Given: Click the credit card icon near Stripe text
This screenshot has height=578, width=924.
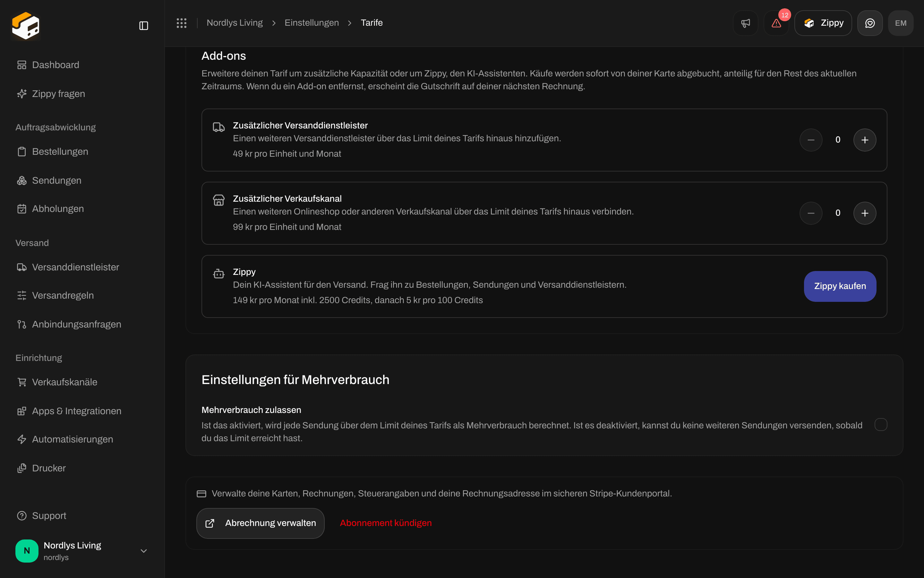Looking at the screenshot, I should (201, 494).
